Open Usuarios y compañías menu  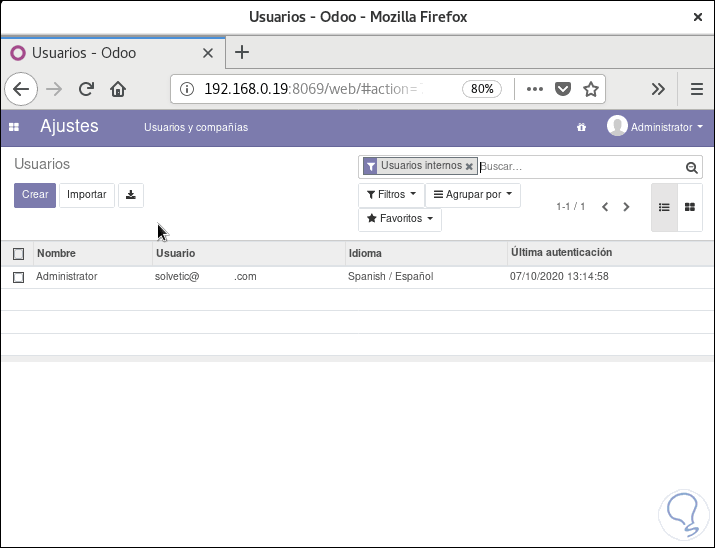tap(196, 127)
